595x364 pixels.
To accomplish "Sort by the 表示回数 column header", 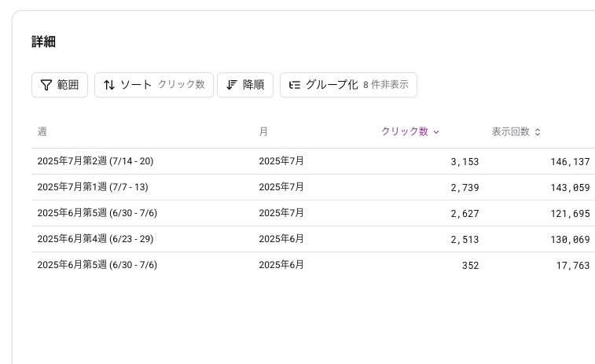I will 516,132.
